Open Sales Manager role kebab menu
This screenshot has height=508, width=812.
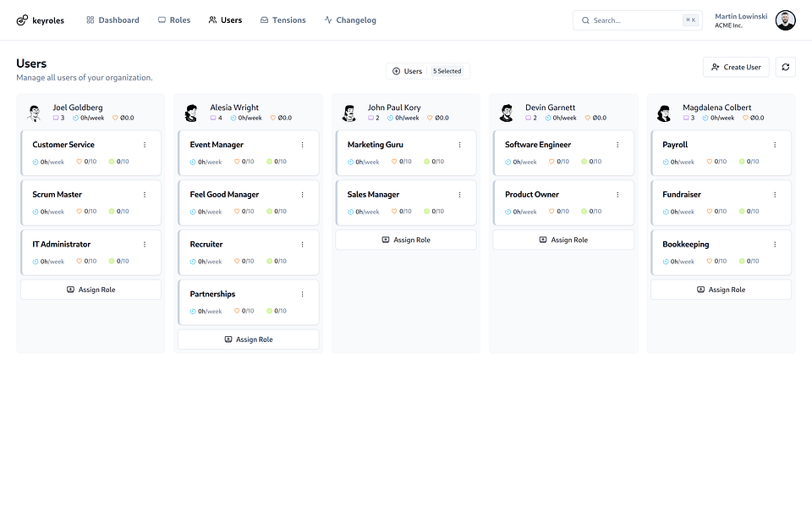pyautogui.click(x=459, y=195)
